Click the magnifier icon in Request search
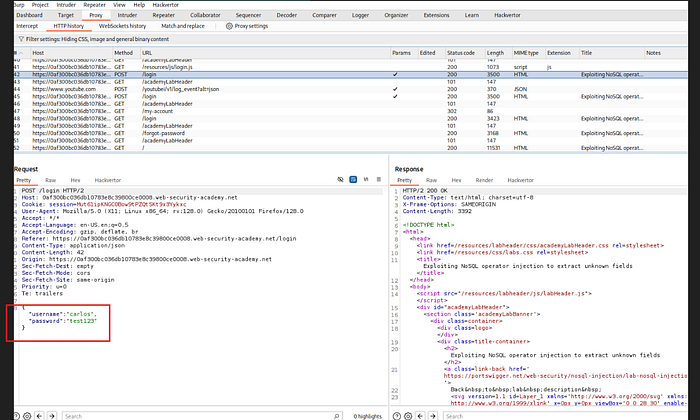 pyautogui.click(x=336, y=416)
